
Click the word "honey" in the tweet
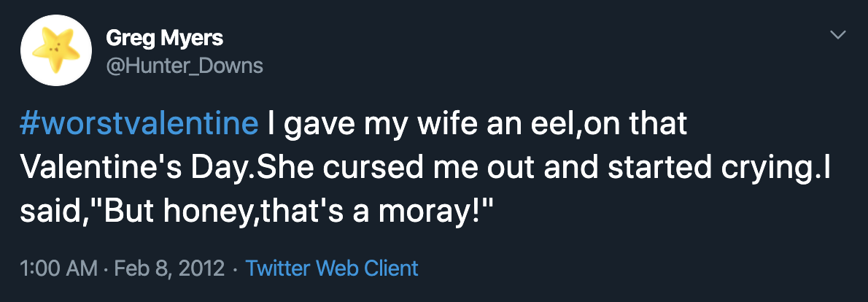213,212
